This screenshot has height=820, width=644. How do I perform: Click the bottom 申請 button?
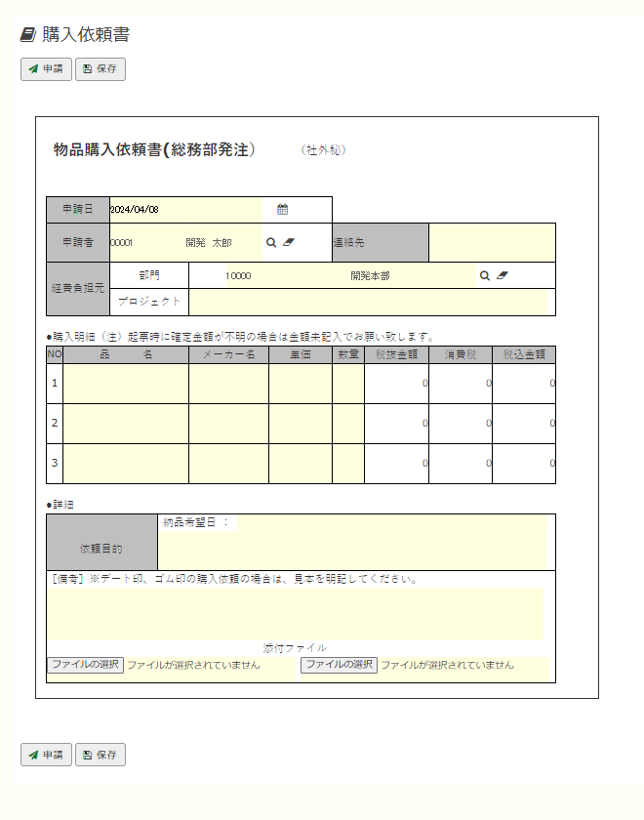(46, 755)
